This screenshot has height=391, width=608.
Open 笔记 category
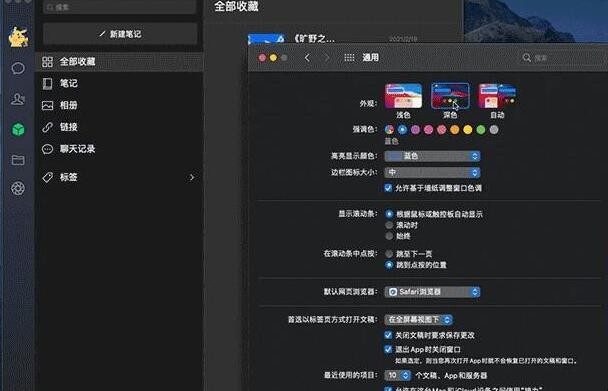click(x=119, y=83)
